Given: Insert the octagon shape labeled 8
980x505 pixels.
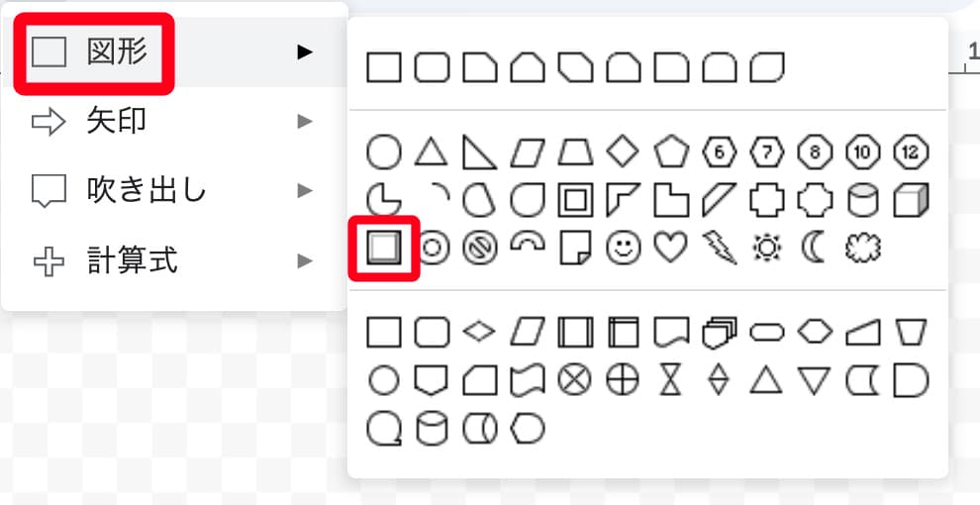Looking at the screenshot, I should click(x=815, y=151).
